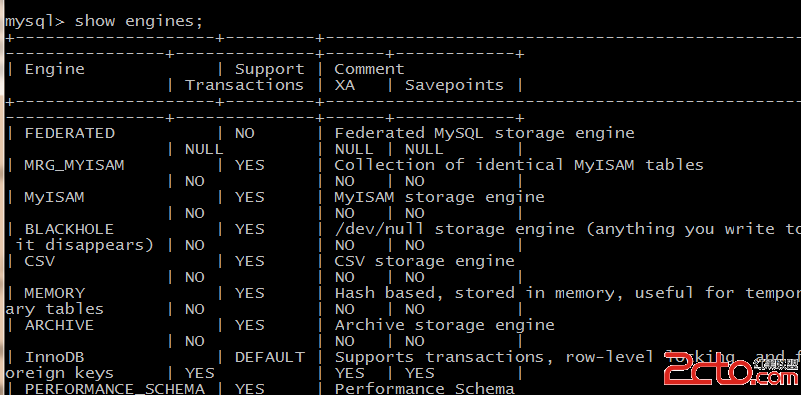Click the 'Archive storage engine' comment

[444, 325]
